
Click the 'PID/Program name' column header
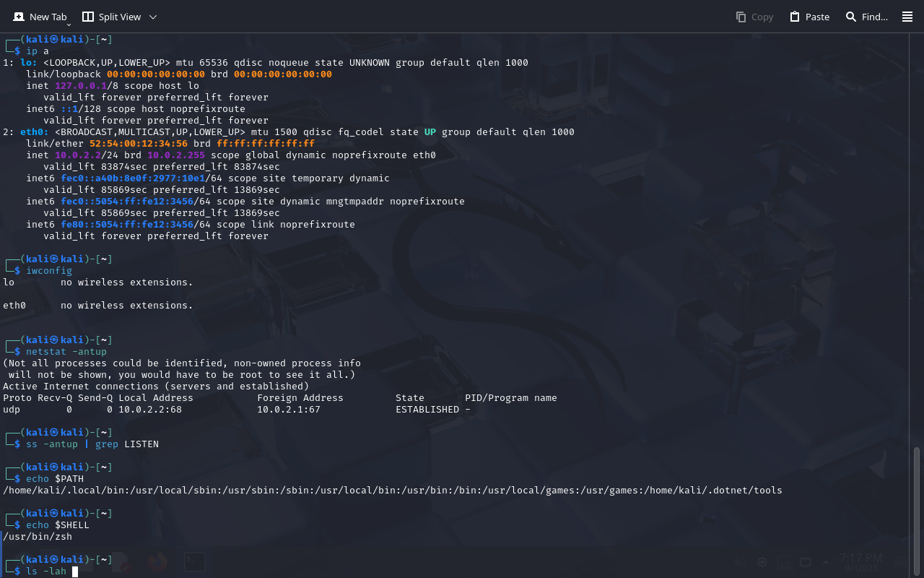511,398
